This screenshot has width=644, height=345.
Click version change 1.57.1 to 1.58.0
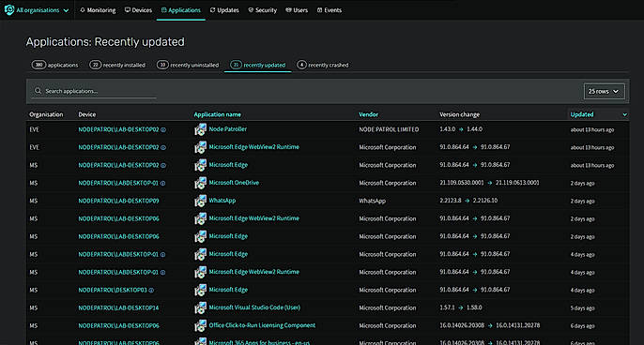(461, 307)
